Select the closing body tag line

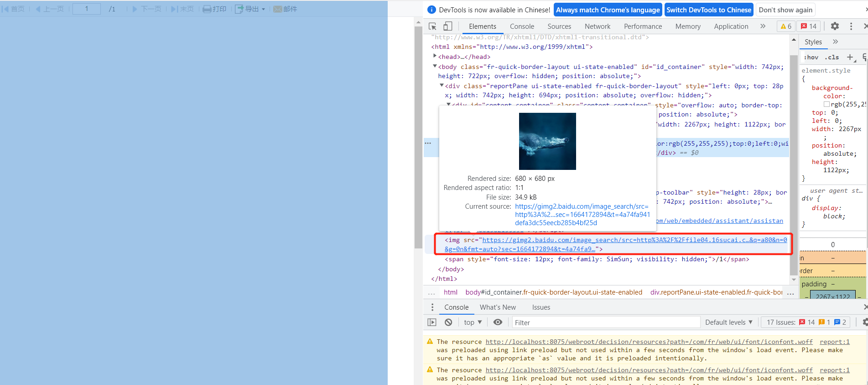[x=451, y=269]
